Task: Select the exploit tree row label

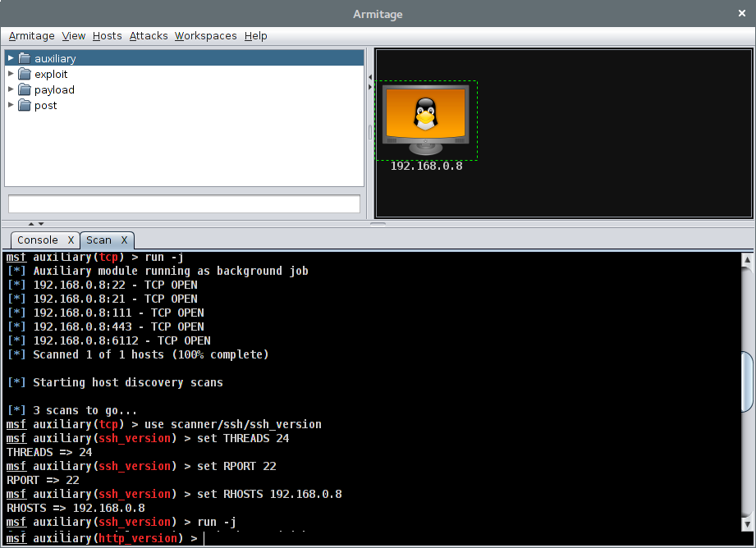Action: coord(51,74)
